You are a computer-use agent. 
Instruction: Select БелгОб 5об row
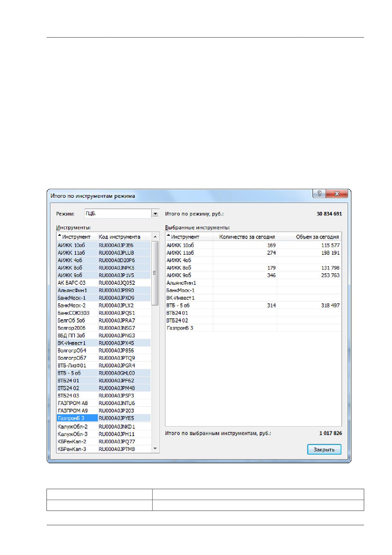coord(104,321)
